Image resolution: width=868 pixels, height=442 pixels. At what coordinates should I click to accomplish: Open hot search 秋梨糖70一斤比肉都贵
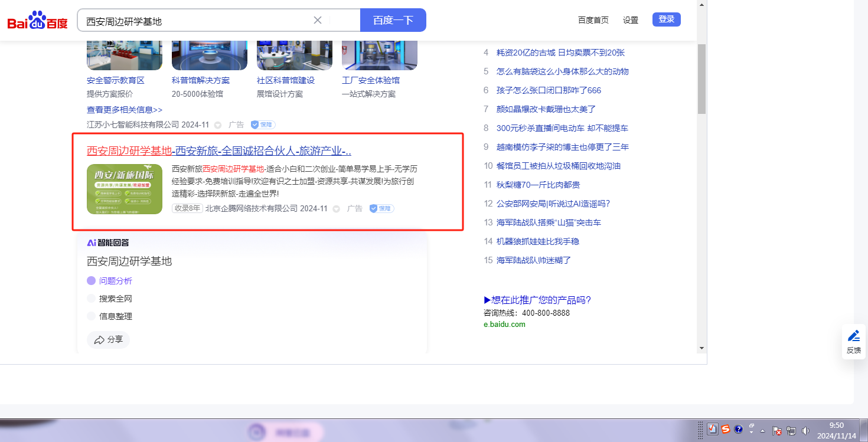click(x=538, y=185)
